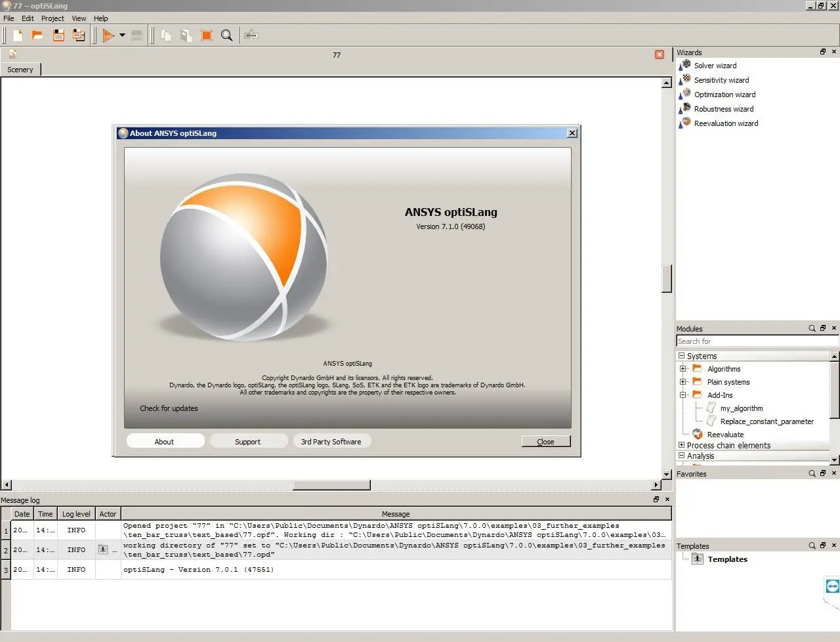Collapse the Analysis section
The image size is (840, 642).
tap(681, 456)
